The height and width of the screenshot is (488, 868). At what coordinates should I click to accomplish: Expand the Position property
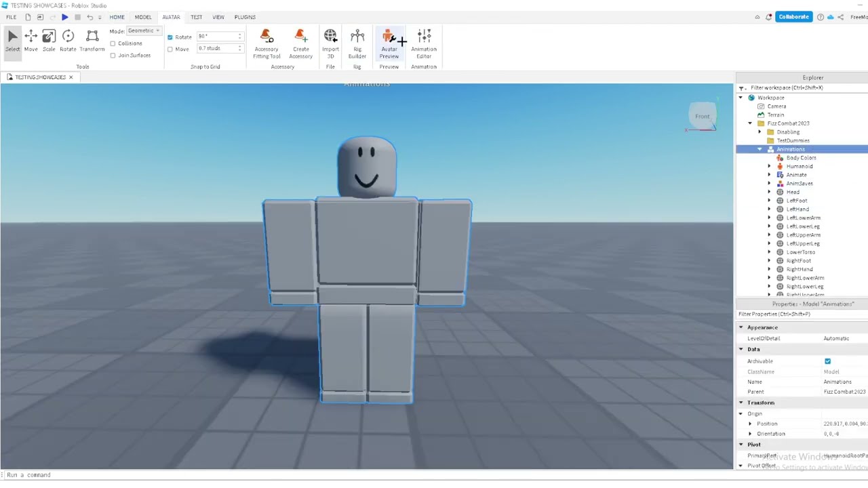(x=750, y=424)
